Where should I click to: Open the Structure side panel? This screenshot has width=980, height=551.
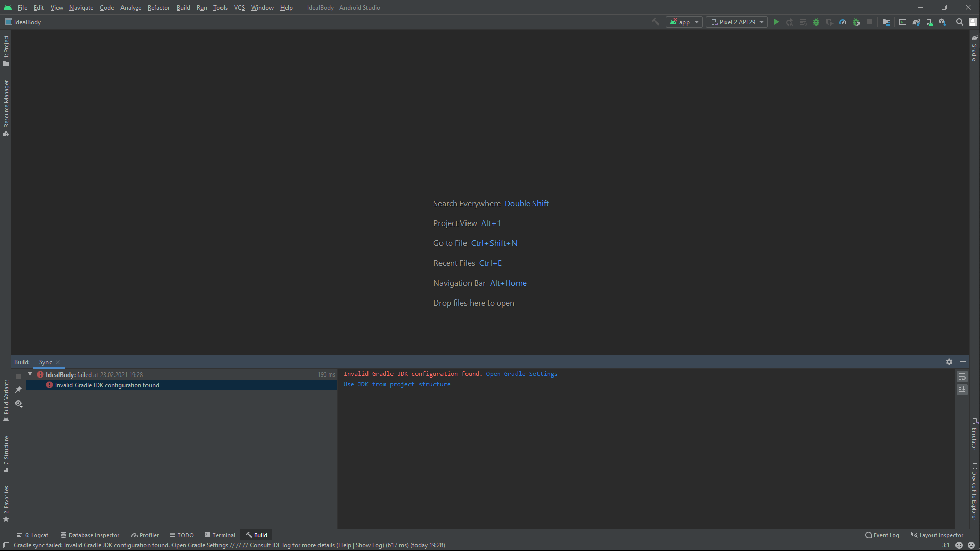pos(6,454)
